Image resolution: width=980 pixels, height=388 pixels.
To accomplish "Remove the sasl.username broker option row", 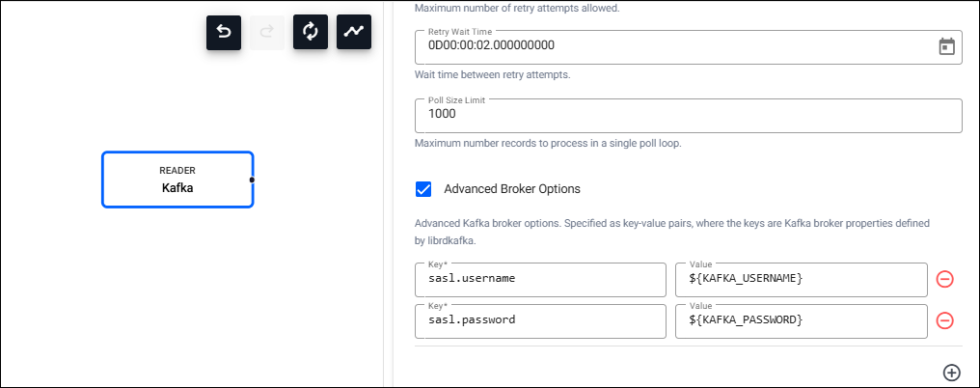I will [x=945, y=279].
